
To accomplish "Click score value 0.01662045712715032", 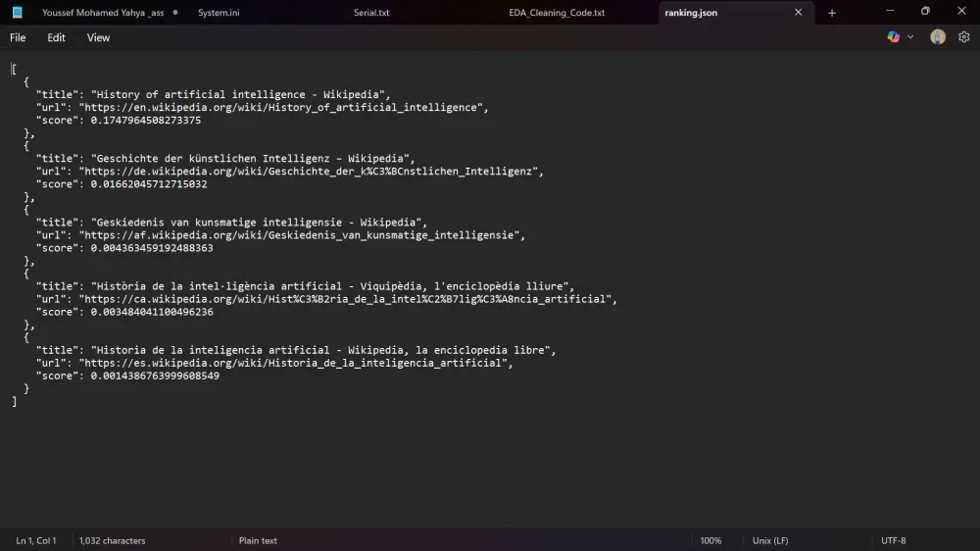I will tap(149, 184).
